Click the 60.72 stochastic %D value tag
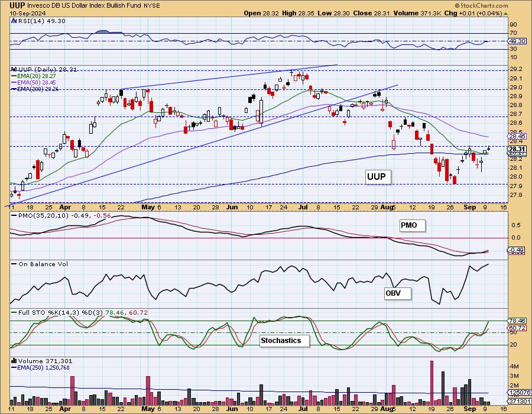532x414 pixels. click(x=517, y=328)
